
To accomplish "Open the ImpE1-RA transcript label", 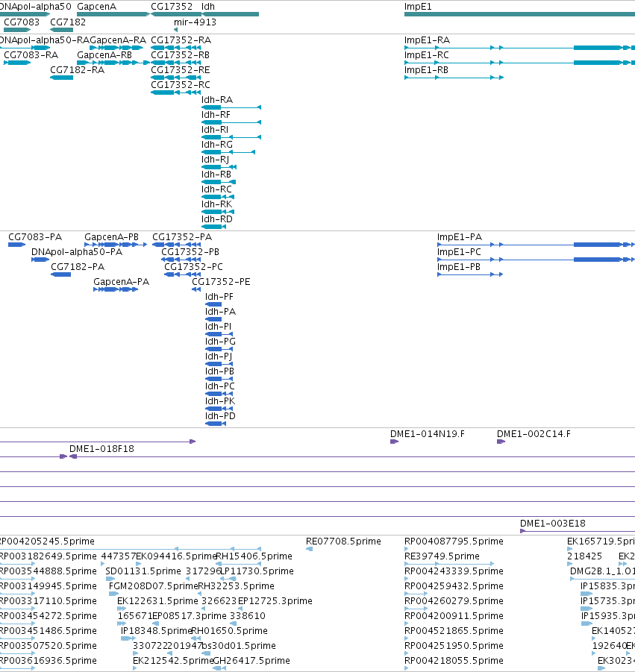I will coord(427,40).
